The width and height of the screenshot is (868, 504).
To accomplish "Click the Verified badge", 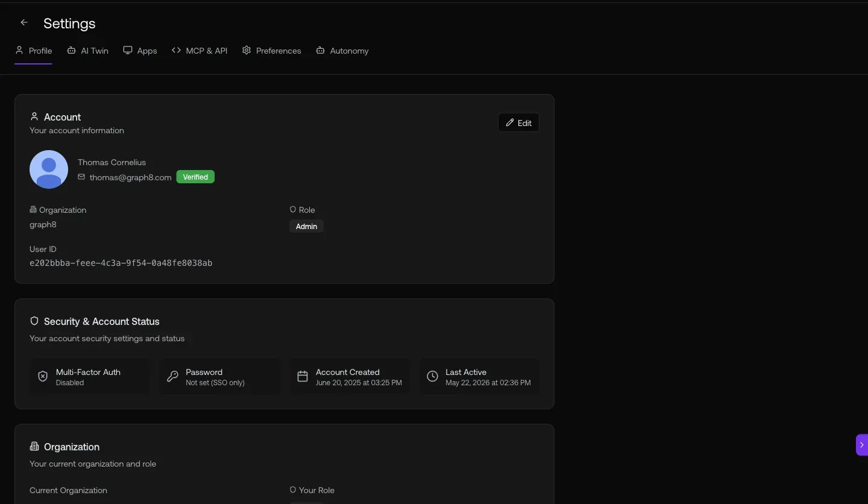I will pos(195,177).
